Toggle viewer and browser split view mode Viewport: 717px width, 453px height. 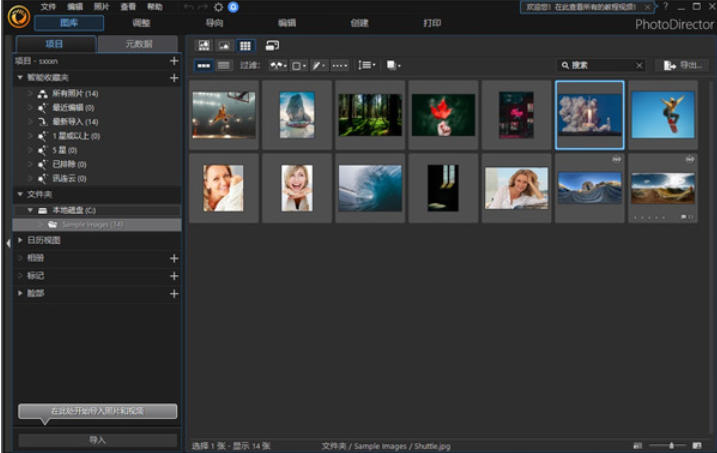(204, 45)
